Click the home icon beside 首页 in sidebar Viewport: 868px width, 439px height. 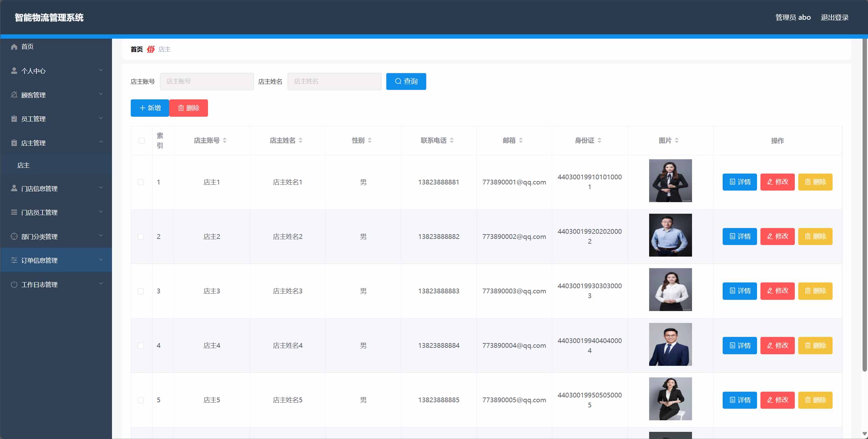[x=14, y=47]
